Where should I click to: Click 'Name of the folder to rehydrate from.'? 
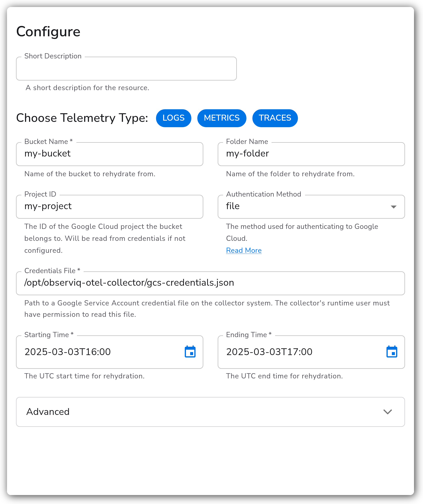click(290, 174)
